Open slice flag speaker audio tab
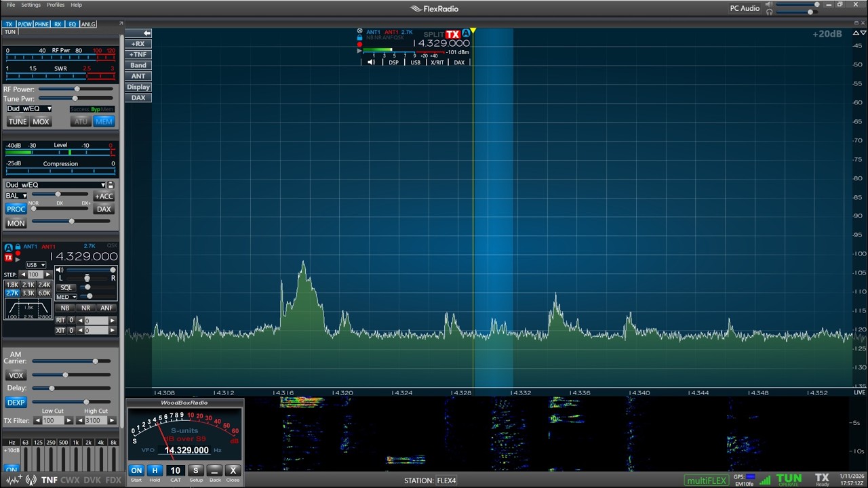This screenshot has width=868, height=488. (x=371, y=62)
